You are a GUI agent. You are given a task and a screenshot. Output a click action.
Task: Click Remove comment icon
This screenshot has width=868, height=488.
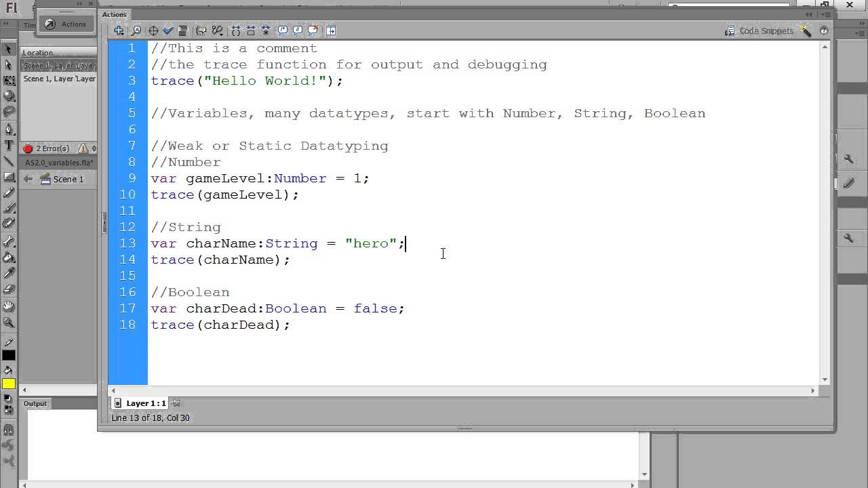click(313, 30)
